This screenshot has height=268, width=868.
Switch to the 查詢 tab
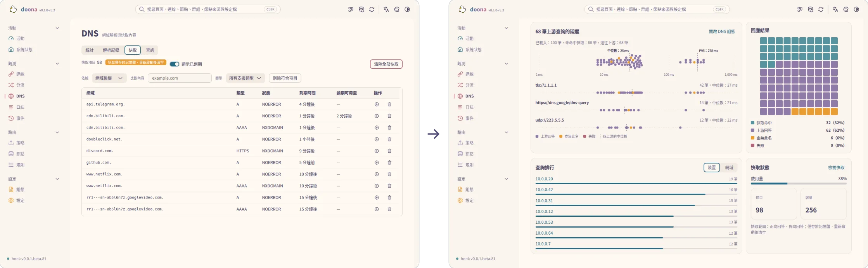150,50
